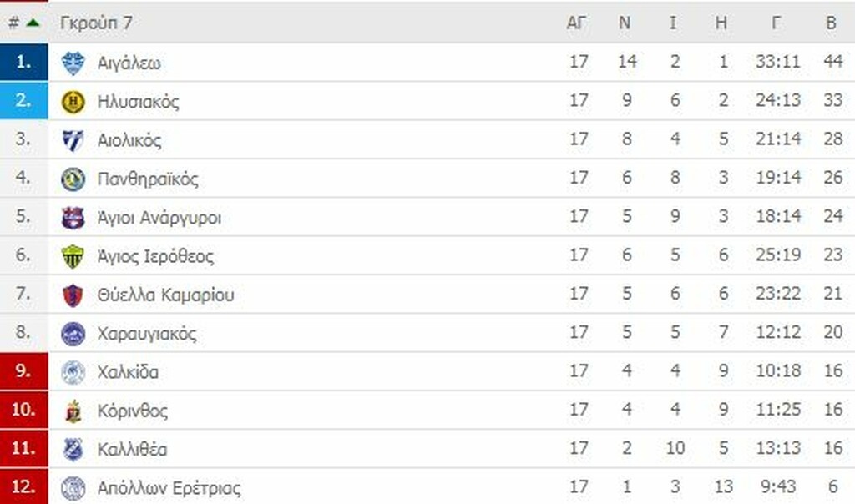
Task: Open the Αιγάλεω team page link
Action: tap(129, 62)
